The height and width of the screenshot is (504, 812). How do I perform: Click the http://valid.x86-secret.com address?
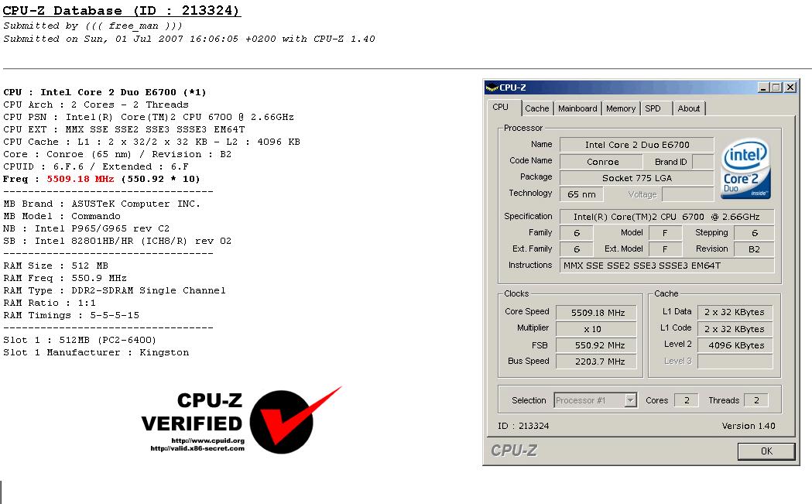click(197, 448)
